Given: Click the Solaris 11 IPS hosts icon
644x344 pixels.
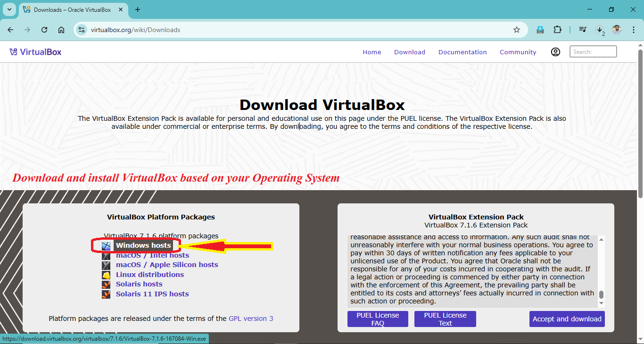Looking at the screenshot, I should tap(107, 294).
